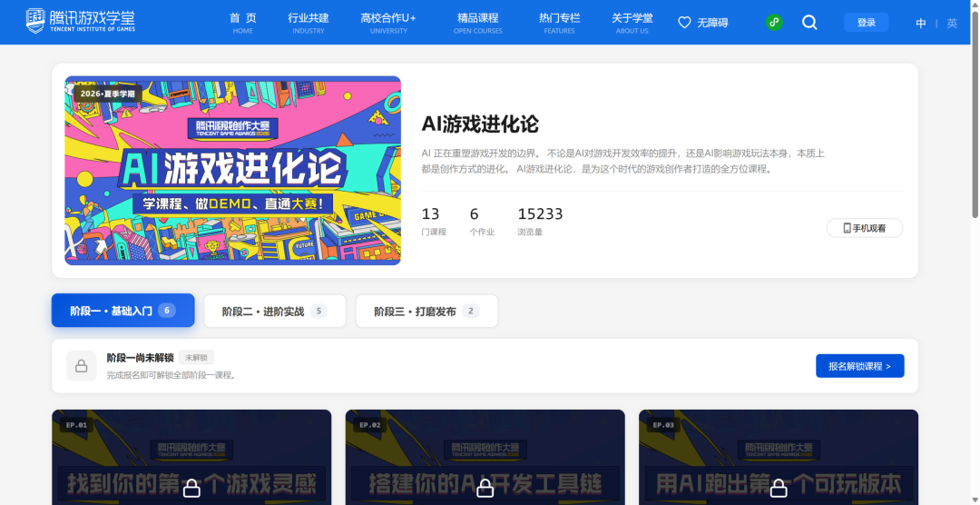The height and width of the screenshot is (505, 980).
Task: Switch to the 阶段二·进阶实战 tab
Action: coord(275,311)
